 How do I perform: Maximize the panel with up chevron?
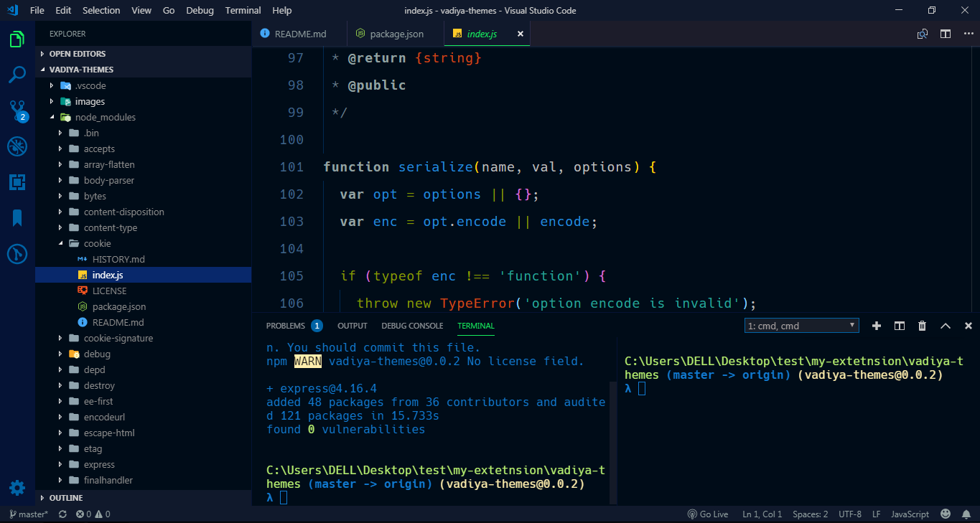click(x=946, y=326)
